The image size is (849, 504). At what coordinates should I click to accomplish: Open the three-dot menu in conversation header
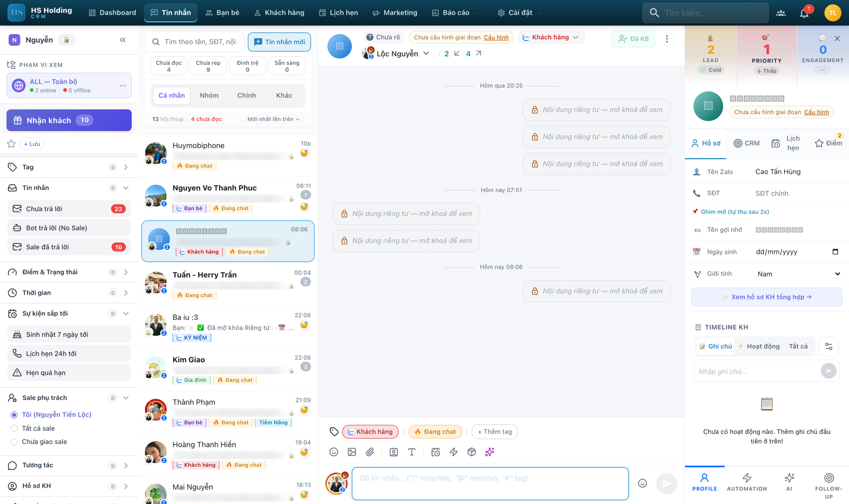[x=667, y=39]
